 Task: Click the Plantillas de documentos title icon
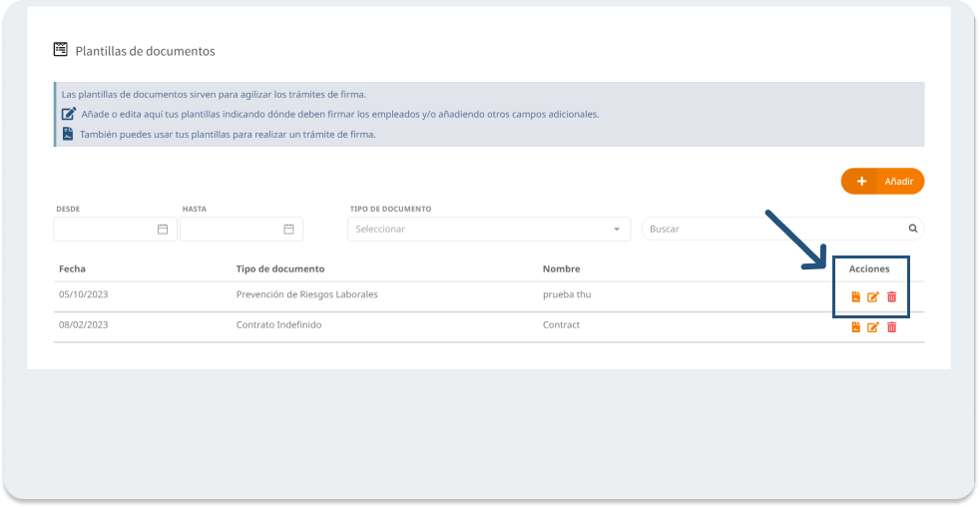[x=61, y=49]
